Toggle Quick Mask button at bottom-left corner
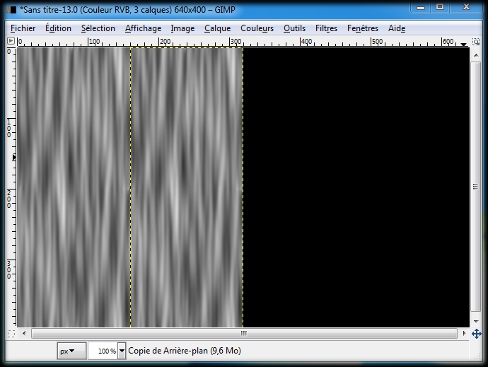Image resolution: width=488 pixels, height=367 pixels. coord(11,333)
